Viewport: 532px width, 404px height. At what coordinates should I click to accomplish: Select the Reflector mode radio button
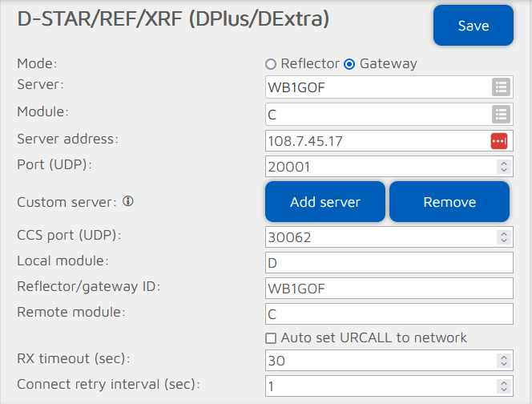click(271, 64)
